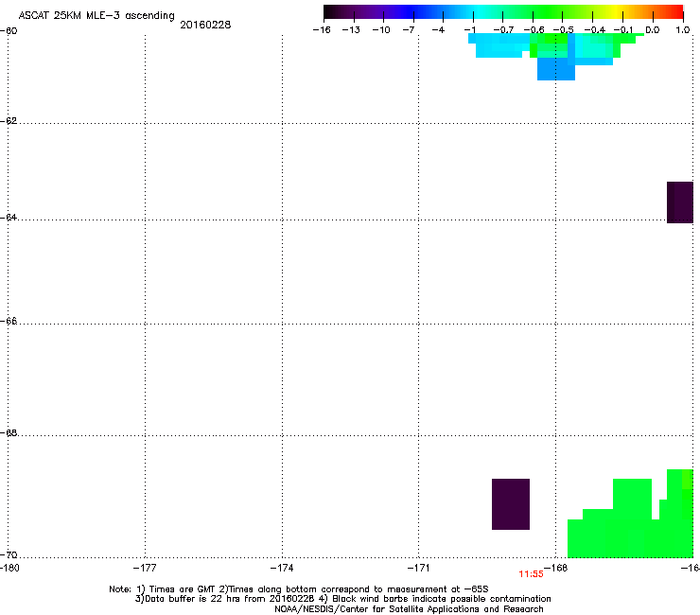Click the longitude axis label "-168"
Viewport: 700px width, 615px height.
(x=556, y=568)
